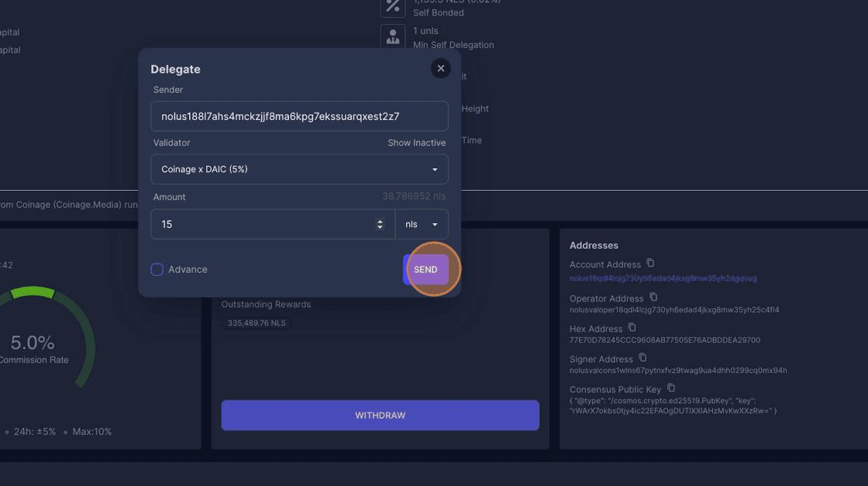Open the Validator dropdown
The width and height of the screenshot is (868, 486).
click(x=299, y=169)
